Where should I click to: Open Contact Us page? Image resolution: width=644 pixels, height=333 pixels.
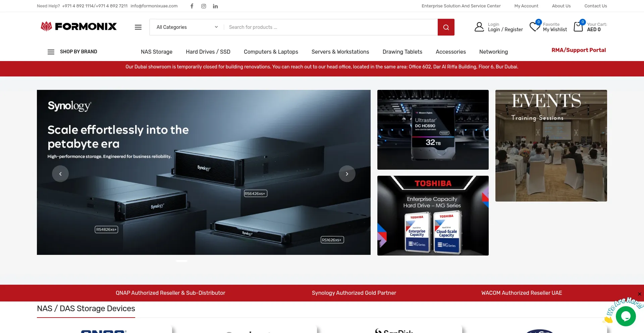[596, 6]
